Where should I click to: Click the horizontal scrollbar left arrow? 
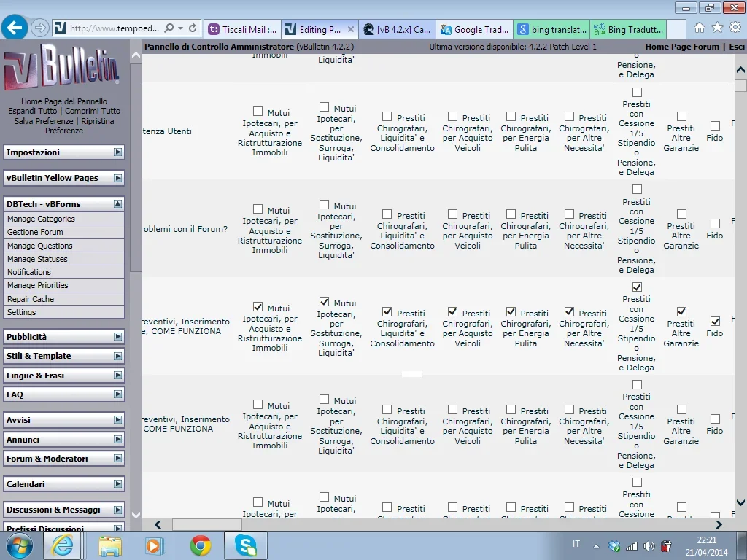point(158,524)
